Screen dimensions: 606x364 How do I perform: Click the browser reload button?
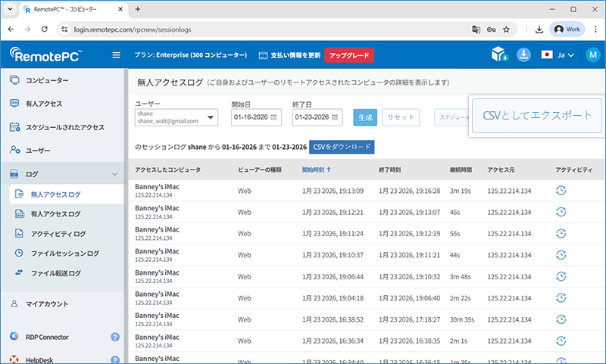pos(45,30)
